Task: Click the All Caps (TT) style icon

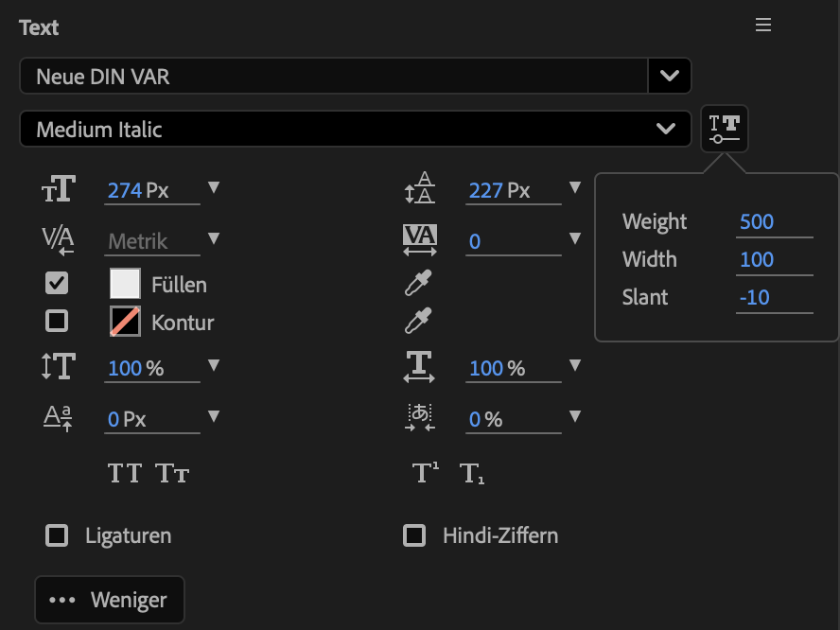Action: point(125,473)
